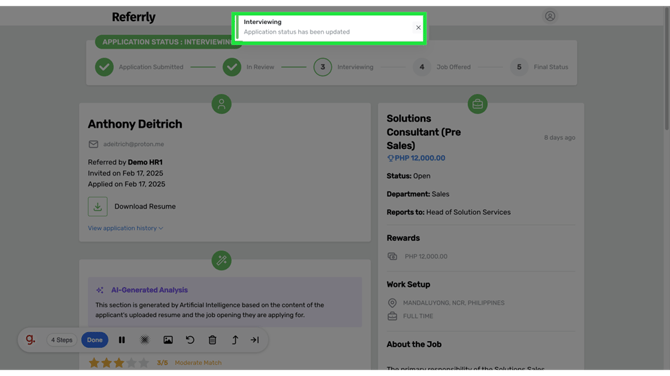The height and width of the screenshot is (376, 670).
Task: Click Referred by Demo HR1 text
Action: [x=125, y=162]
